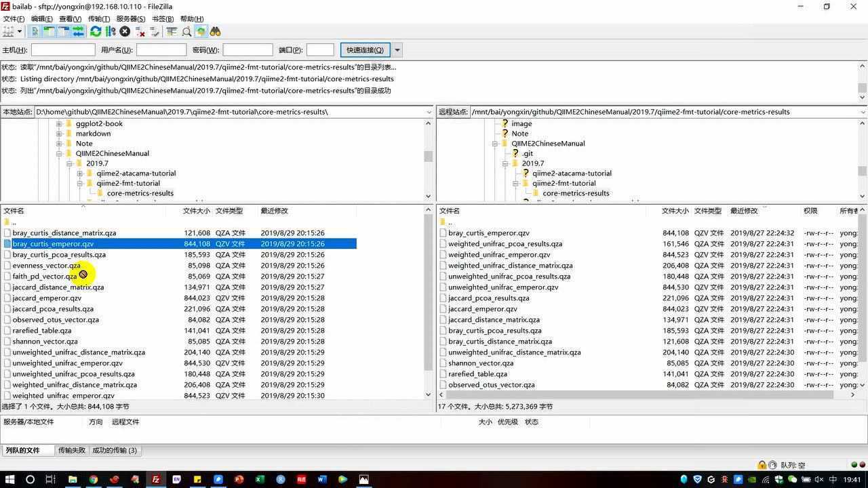Expand the ggplot2-book local folder

pos(59,123)
